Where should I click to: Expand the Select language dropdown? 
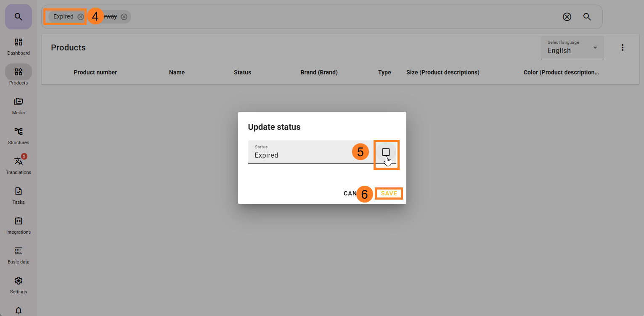[x=572, y=47]
